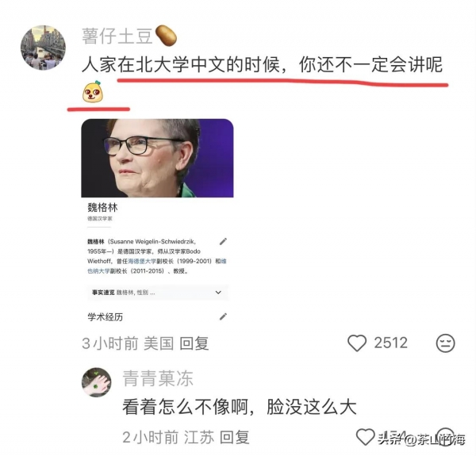Click the 学术经历 section heading
The width and height of the screenshot is (476, 456).
(x=105, y=317)
